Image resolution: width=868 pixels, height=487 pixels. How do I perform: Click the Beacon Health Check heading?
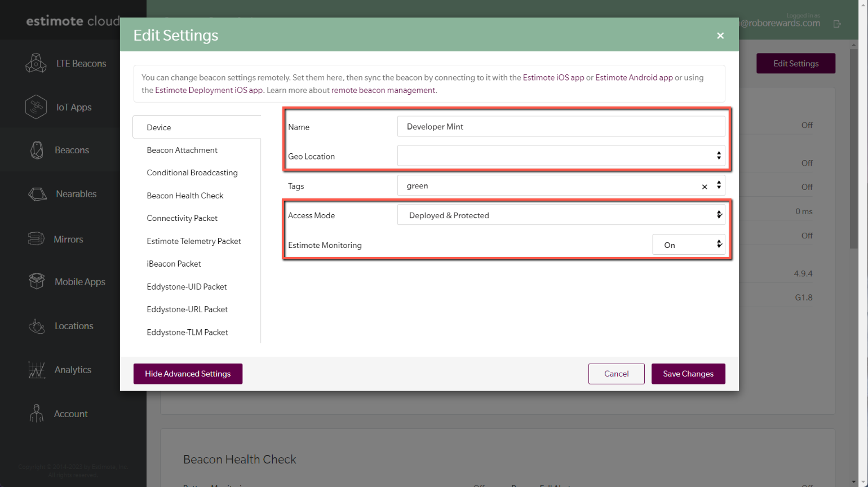pyautogui.click(x=240, y=459)
